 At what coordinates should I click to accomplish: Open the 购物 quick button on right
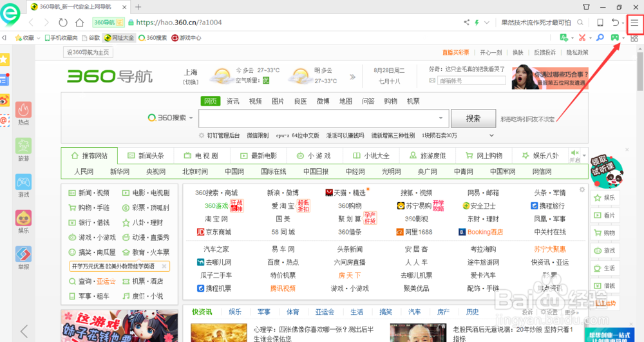pyautogui.click(x=605, y=233)
